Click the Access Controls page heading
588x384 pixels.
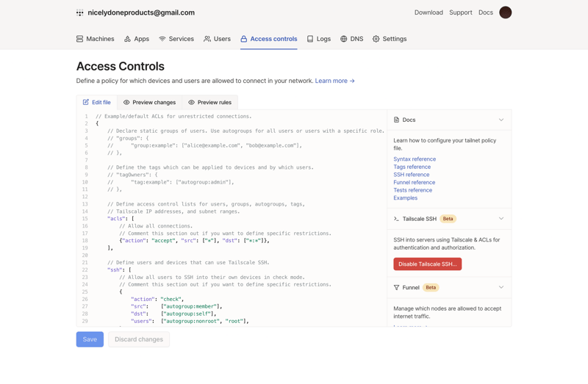click(x=121, y=66)
